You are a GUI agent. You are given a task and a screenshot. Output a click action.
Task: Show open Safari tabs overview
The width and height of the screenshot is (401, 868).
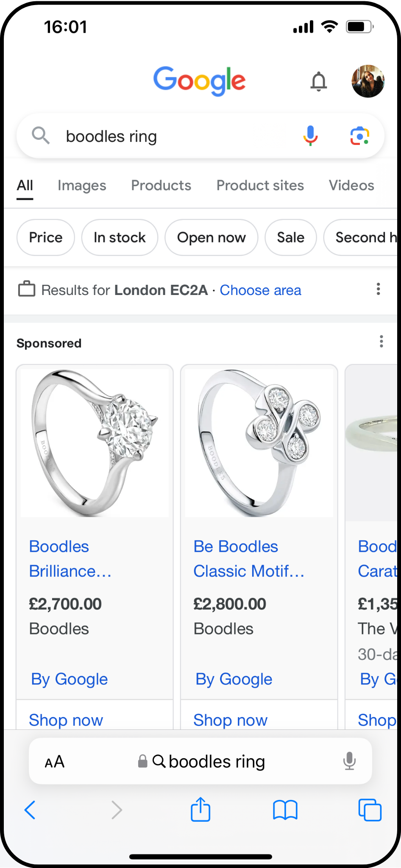pyautogui.click(x=370, y=810)
